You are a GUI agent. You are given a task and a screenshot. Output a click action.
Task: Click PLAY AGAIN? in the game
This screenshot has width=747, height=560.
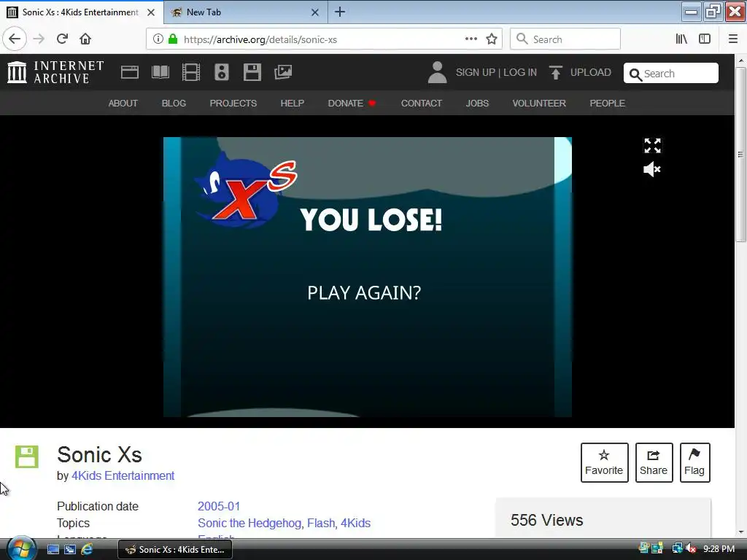tap(364, 293)
